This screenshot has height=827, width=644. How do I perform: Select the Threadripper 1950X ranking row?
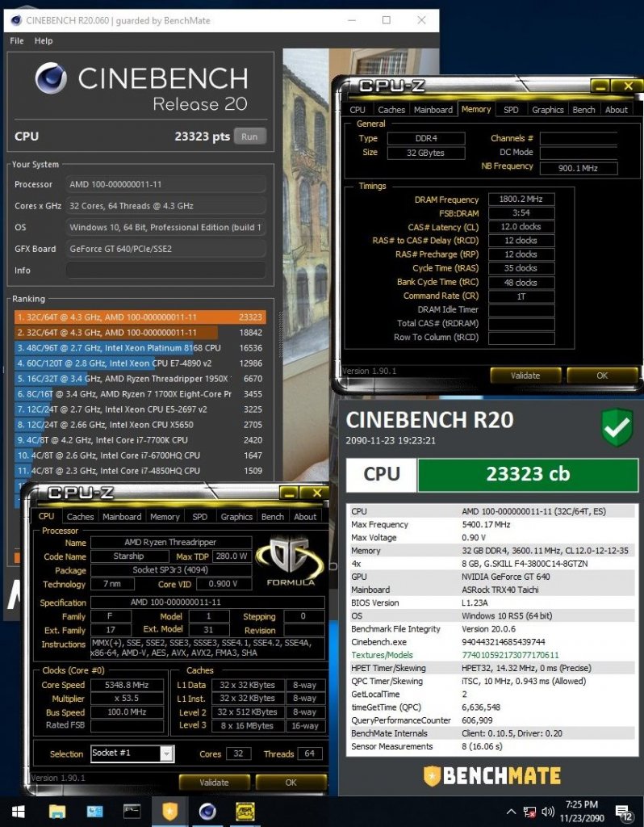tap(140, 378)
